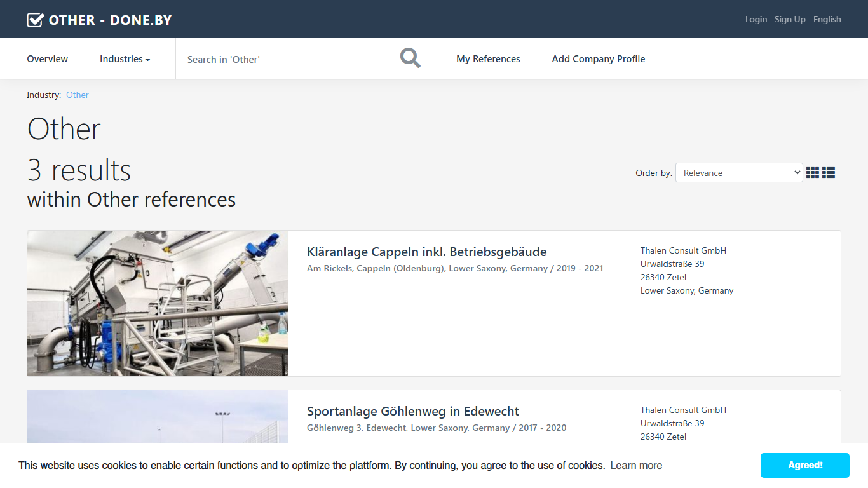Viewport: 868px width, 488px height.
Task: Switch to list view icon
Action: click(x=829, y=172)
